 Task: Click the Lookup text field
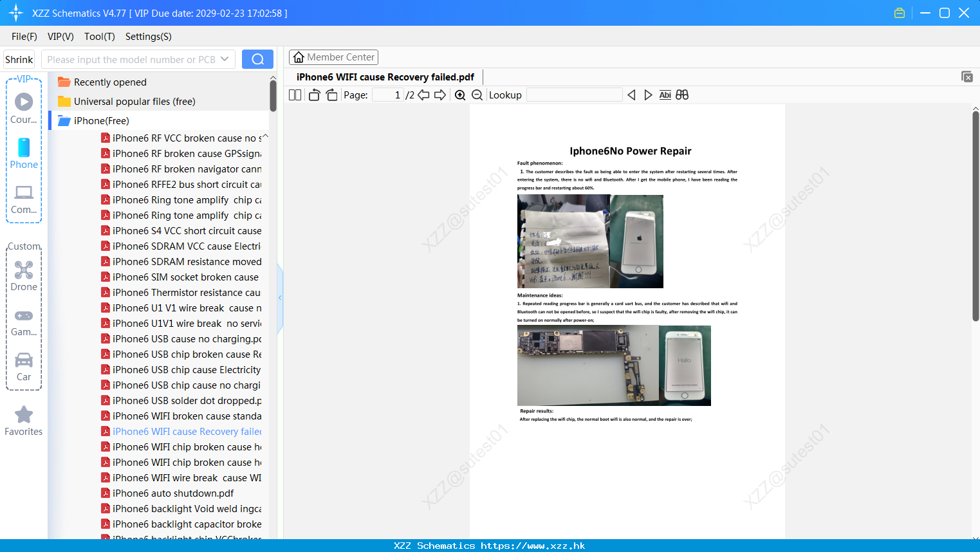coord(574,95)
